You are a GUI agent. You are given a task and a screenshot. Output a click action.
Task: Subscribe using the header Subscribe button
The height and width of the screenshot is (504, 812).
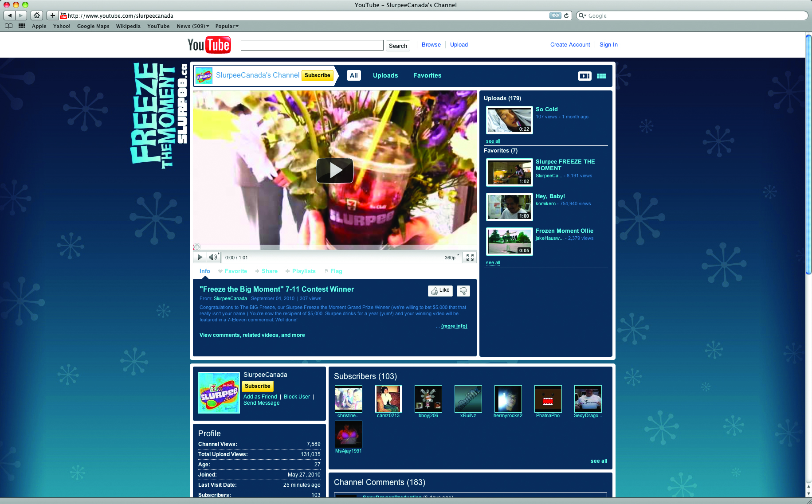[317, 75]
